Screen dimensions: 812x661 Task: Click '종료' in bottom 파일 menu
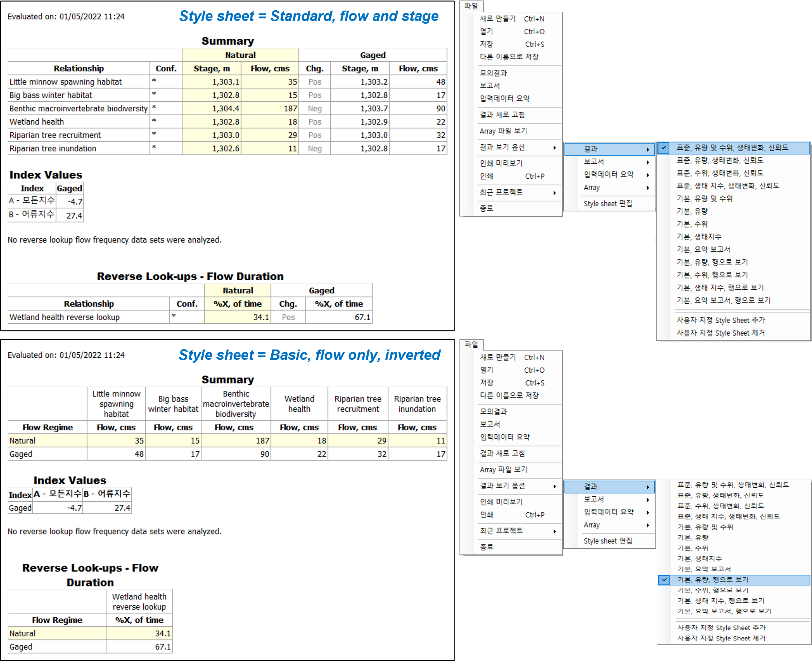point(486,547)
